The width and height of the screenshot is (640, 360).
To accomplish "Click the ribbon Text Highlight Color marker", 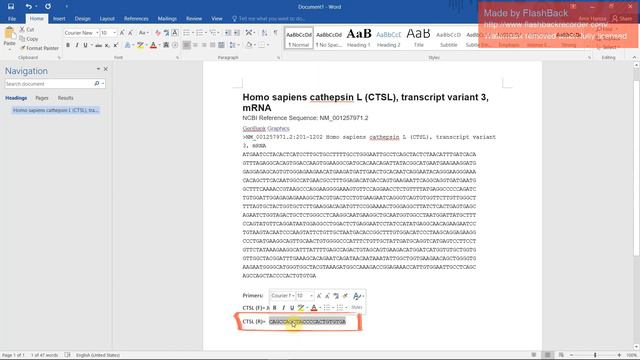I will coord(140,45).
